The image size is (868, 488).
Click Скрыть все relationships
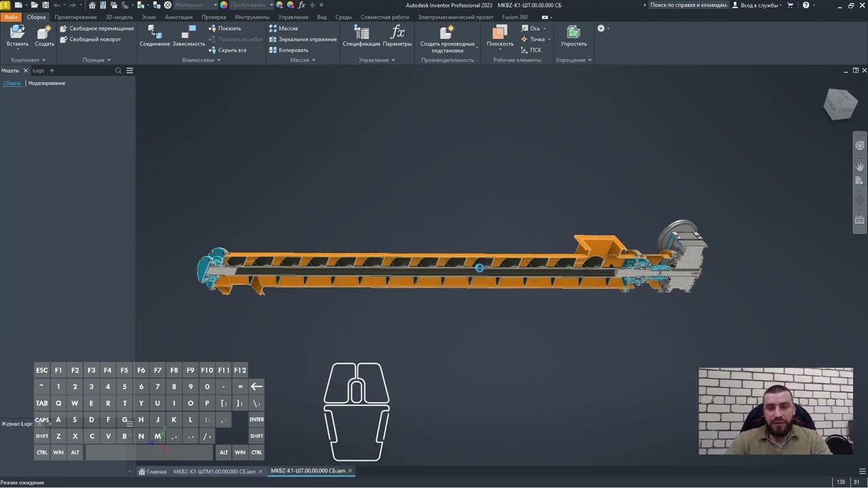point(227,50)
